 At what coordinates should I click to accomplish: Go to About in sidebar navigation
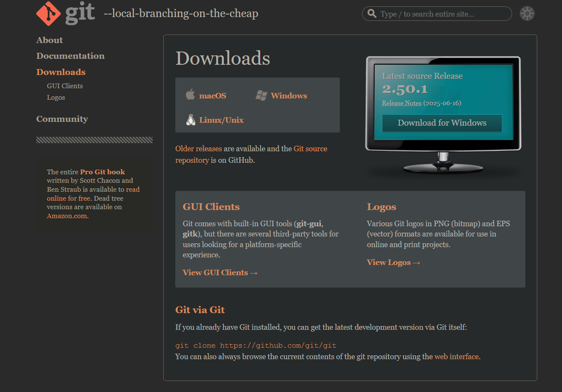[x=49, y=40]
